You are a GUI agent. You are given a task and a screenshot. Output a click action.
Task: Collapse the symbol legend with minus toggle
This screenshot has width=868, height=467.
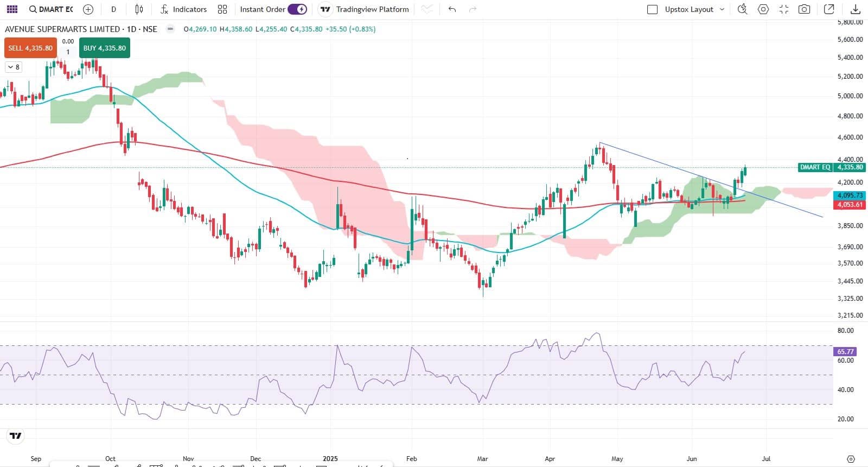click(170, 29)
